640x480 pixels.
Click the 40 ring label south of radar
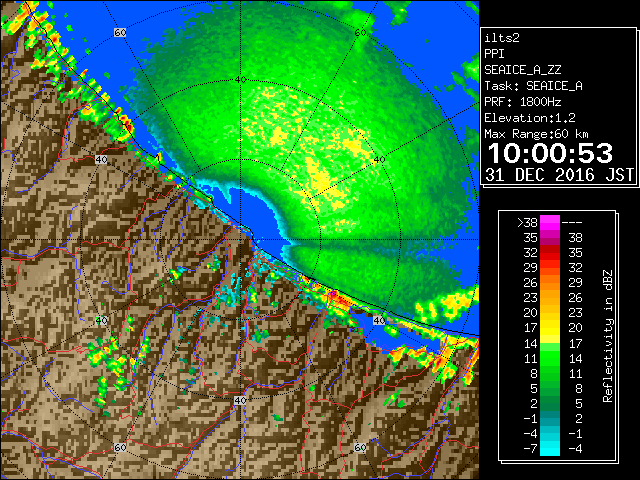coord(240,400)
